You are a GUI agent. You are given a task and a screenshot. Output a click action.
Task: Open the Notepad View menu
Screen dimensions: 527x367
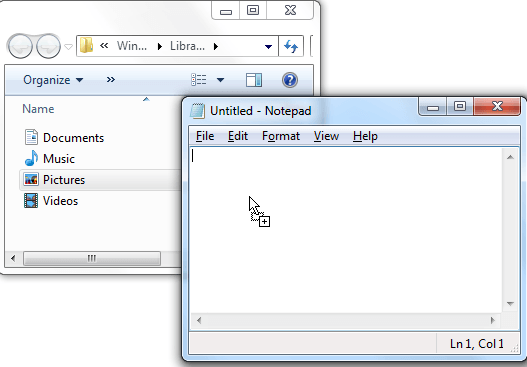click(326, 136)
